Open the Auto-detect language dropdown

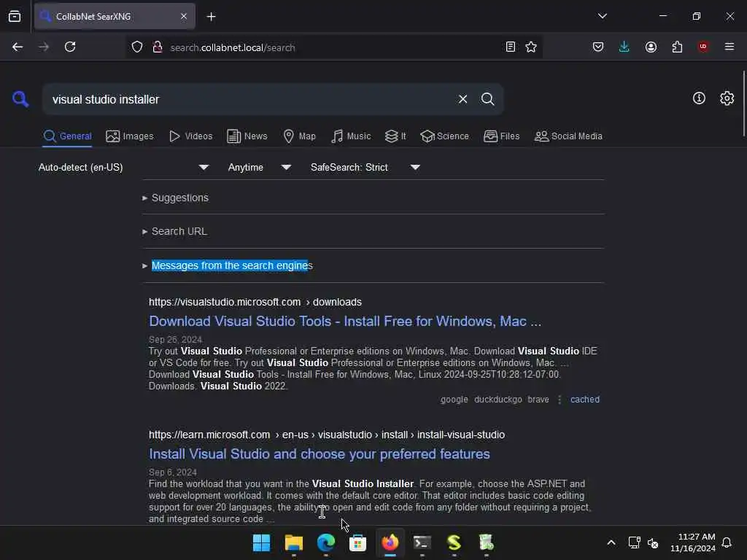[x=124, y=167]
